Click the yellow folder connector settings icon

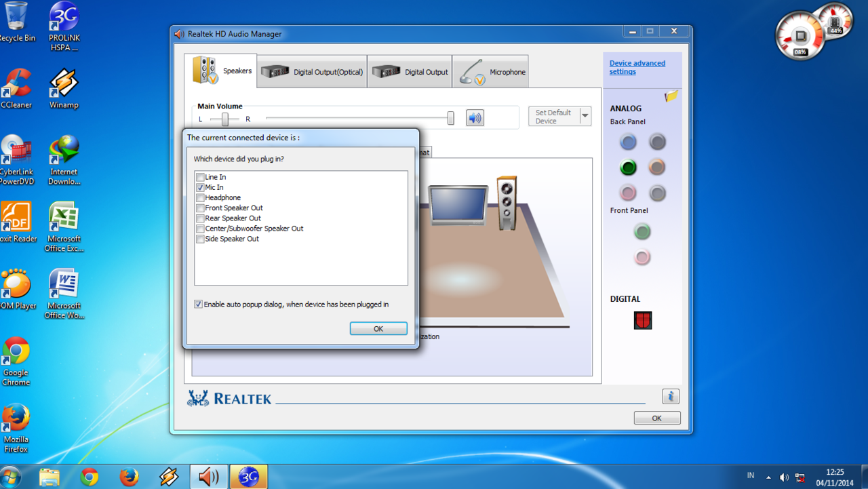[671, 96]
